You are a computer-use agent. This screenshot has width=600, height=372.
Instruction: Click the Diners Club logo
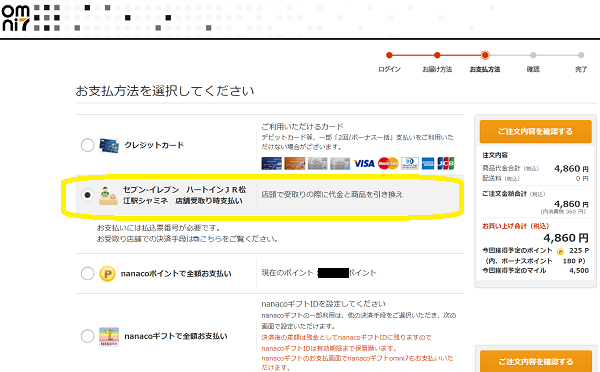click(x=410, y=163)
